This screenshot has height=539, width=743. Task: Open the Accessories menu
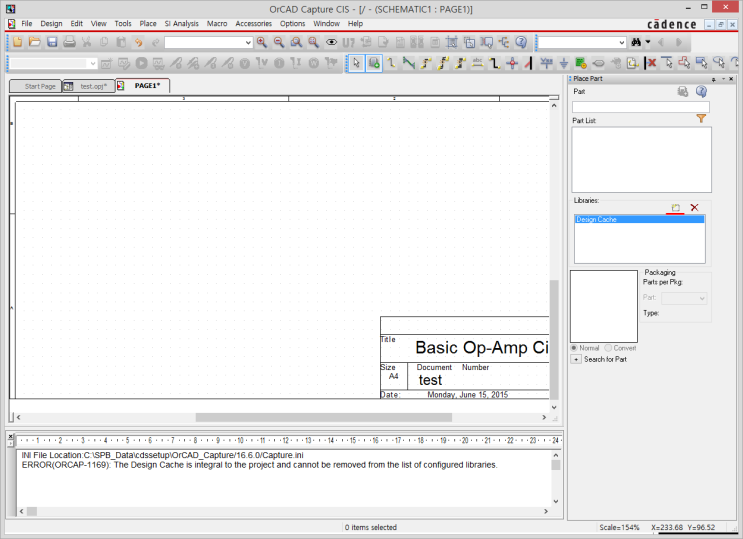click(254, 23)
